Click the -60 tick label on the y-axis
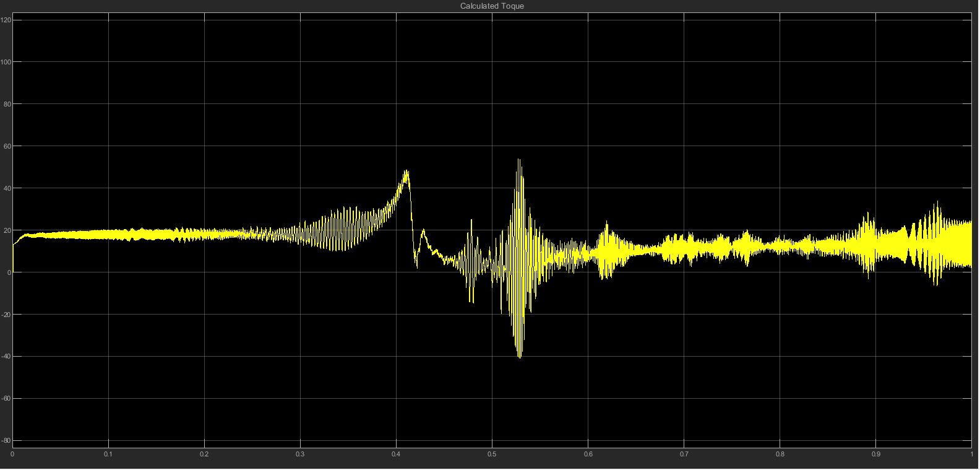This screenshot has width=980, height=470. click(x=6, y=399)
